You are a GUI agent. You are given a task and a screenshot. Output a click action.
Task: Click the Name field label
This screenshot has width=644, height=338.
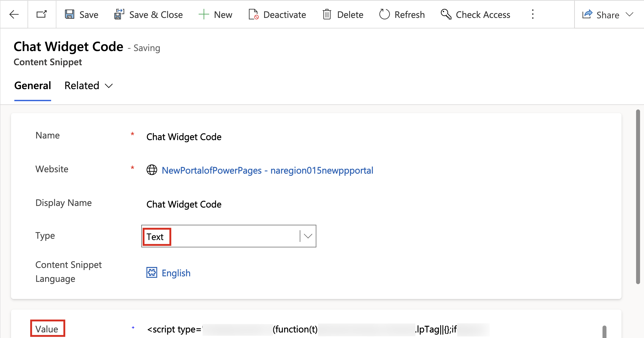click(48, 135)
